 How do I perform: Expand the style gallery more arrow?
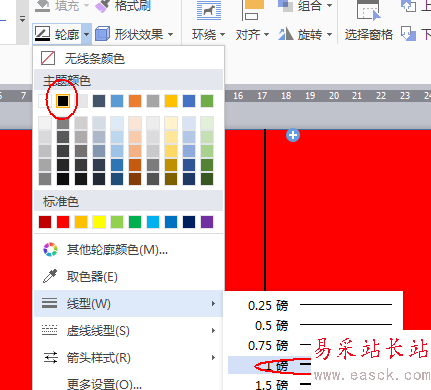(x=22, y=19)
